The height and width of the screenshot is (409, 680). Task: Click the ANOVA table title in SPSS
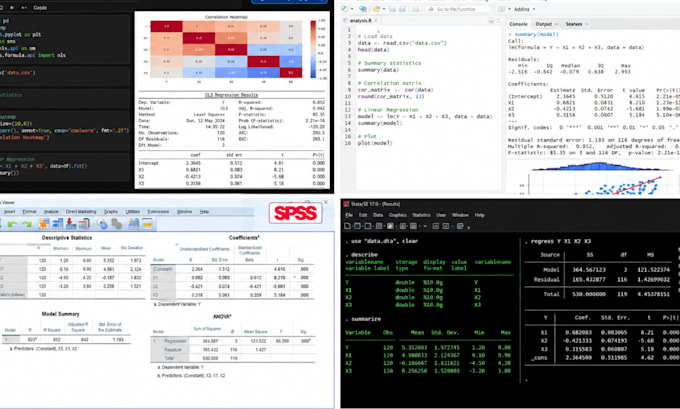222,317
